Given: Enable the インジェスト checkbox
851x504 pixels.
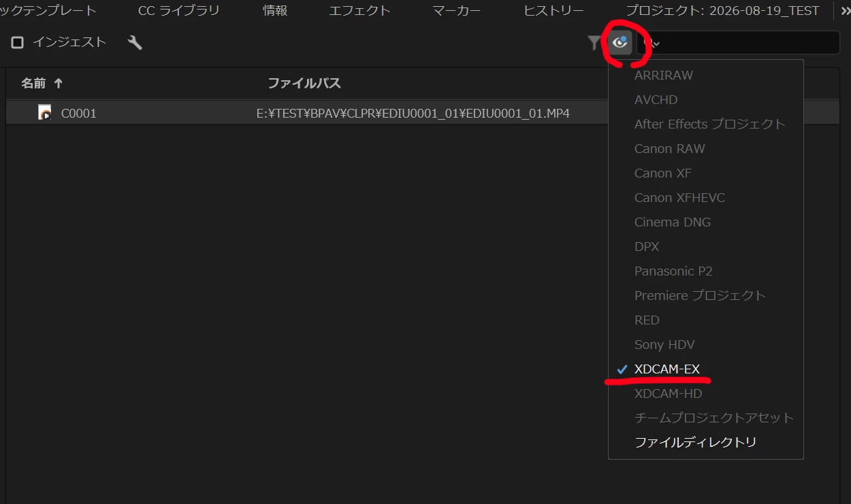Looking at the screenshot, I should tap(18, 42).
